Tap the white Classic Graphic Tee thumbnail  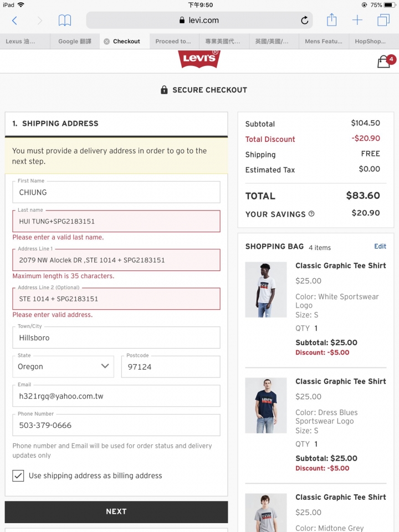pyautogui.click(x=266, y=289)
